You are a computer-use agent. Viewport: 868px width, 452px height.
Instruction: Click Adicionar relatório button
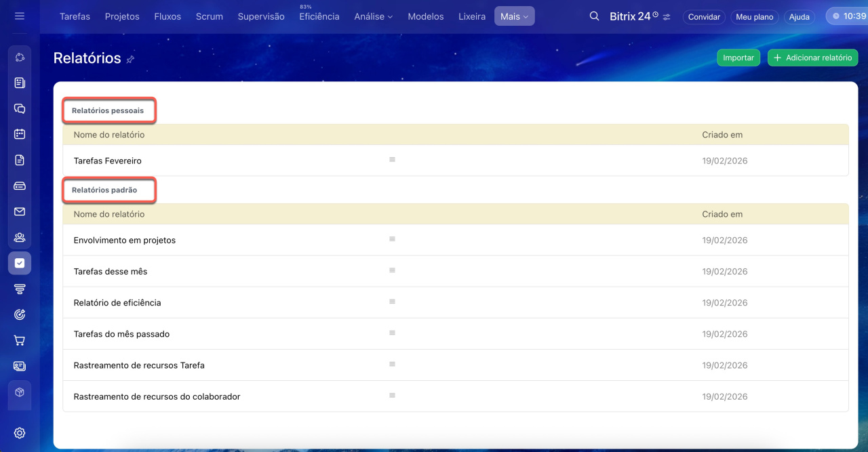[x=812, y=58]
